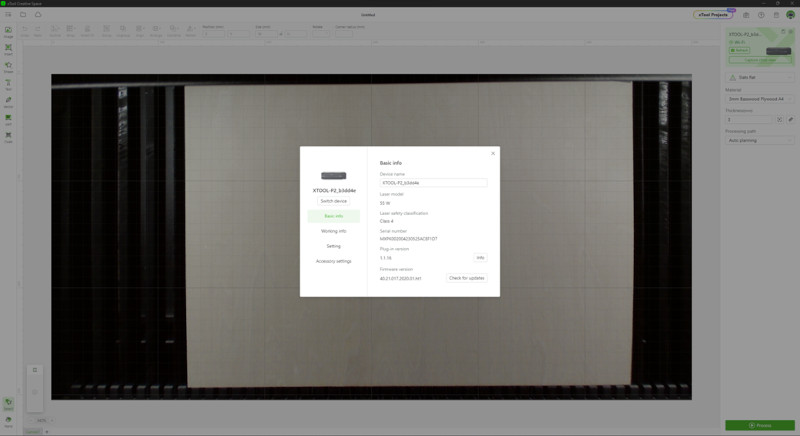Open the Setting tab in dialog
Screen dimensions: 800x436
coord(333,246)
